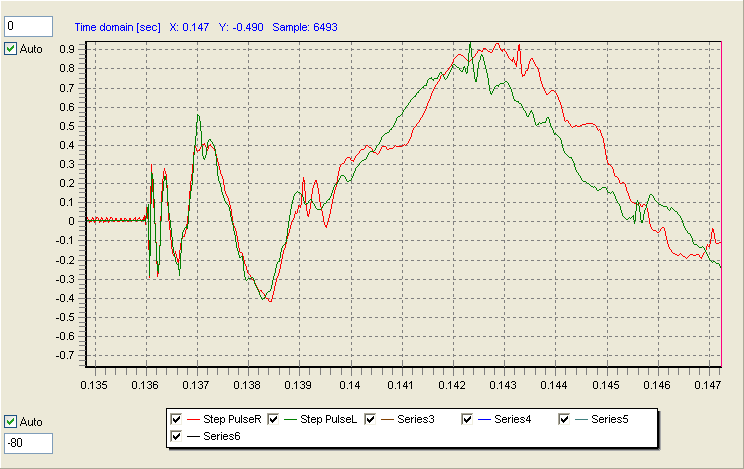Uncheck the Step PulseR series checkbox
Viewport: 744px width, 469px height.
click(x=176, y=419)
